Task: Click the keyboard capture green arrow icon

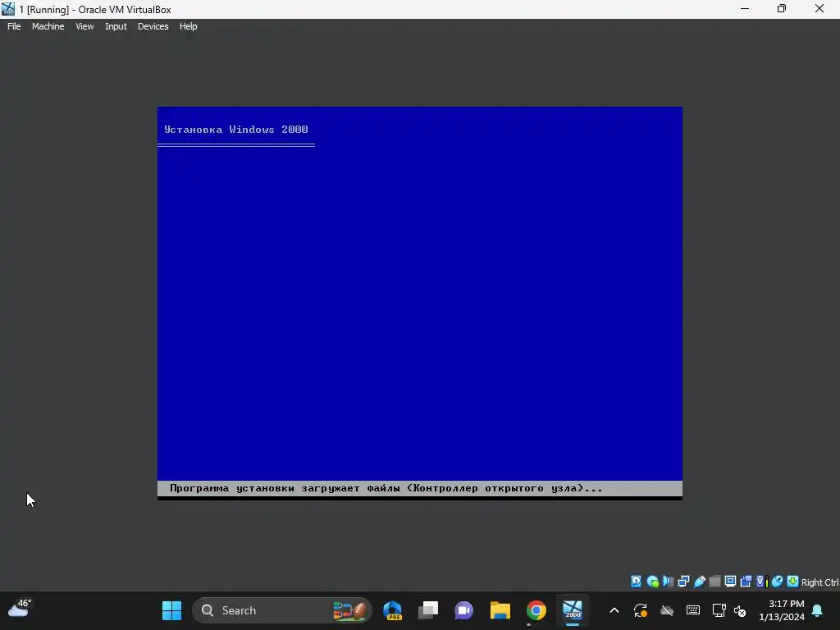Action: (x=793, y=582)
